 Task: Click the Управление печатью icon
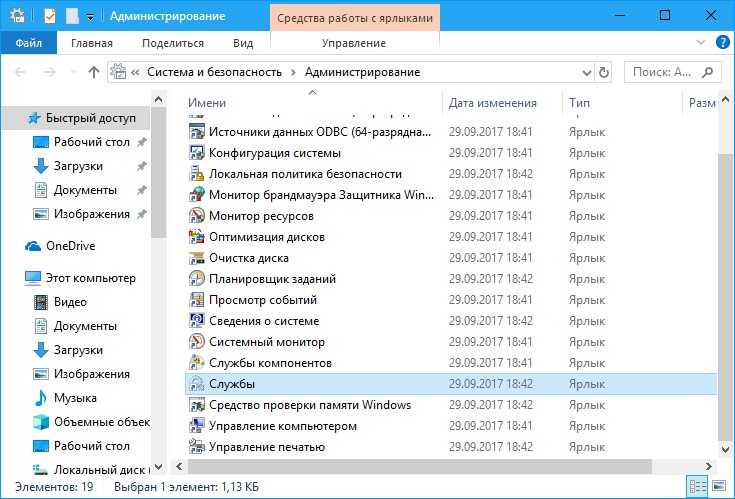(196, 447)
